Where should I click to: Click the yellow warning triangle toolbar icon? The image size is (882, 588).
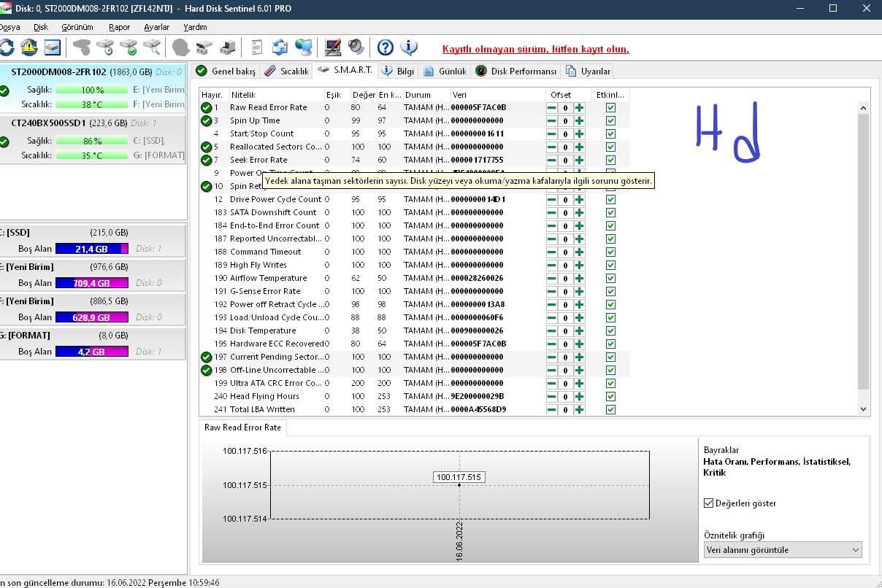(28, 47)
